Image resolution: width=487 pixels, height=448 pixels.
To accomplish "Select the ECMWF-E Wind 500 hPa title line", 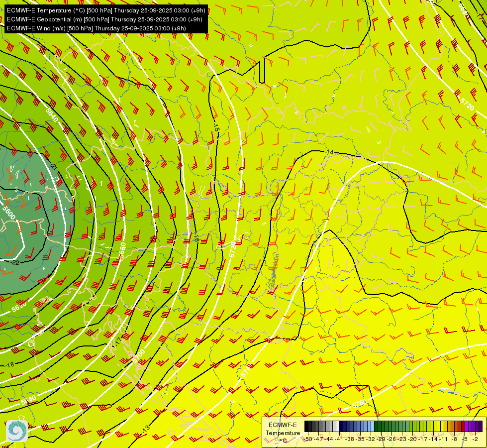I will click(x=97, y=28).
